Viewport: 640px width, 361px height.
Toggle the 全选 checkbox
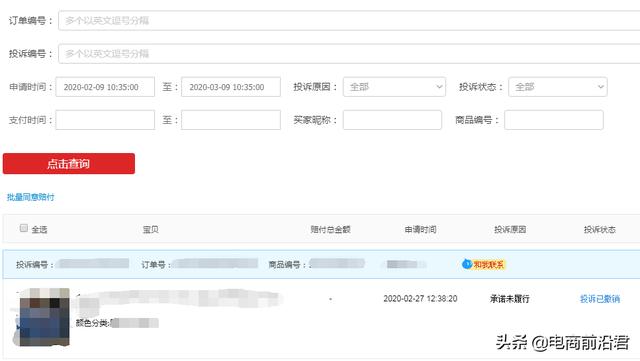(x=24, y=228)
